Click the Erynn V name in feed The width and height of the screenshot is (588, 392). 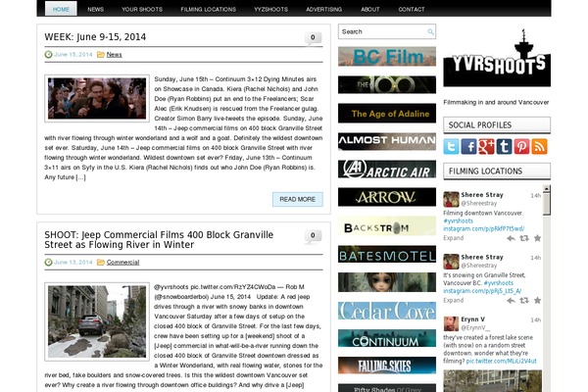pos(472,319)
